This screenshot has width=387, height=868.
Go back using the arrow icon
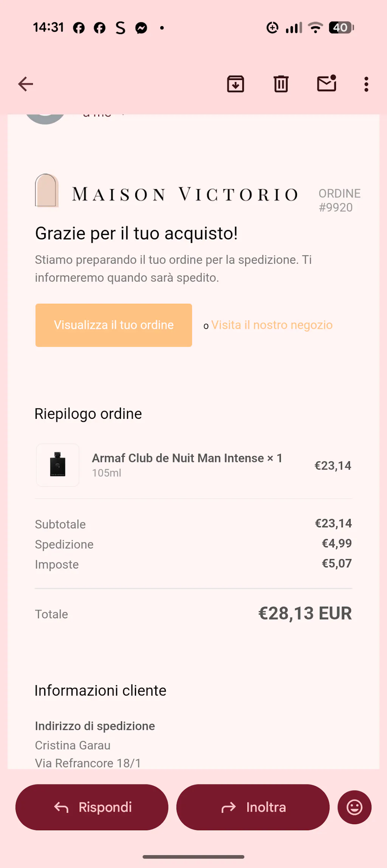pyautogui.click(x=26, y=84)
